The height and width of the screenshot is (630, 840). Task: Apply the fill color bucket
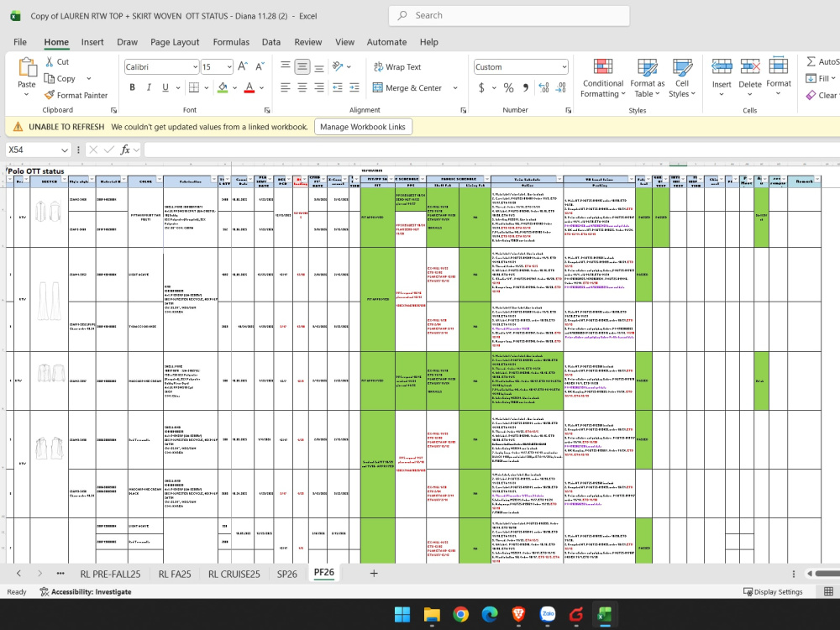pyautogui.click(x=223, y=87)
